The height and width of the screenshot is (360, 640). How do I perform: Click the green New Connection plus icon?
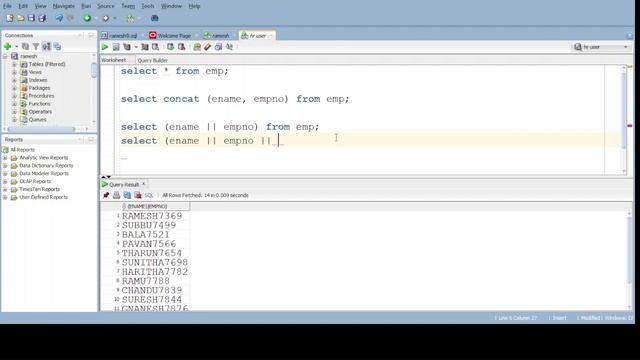pos(7,47)
